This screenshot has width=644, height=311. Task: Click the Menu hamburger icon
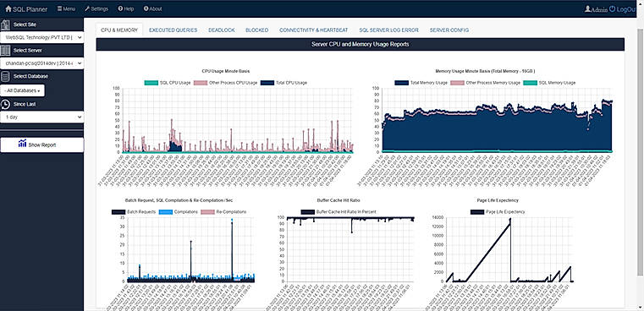pyautogui.click(x=59, y=8)
